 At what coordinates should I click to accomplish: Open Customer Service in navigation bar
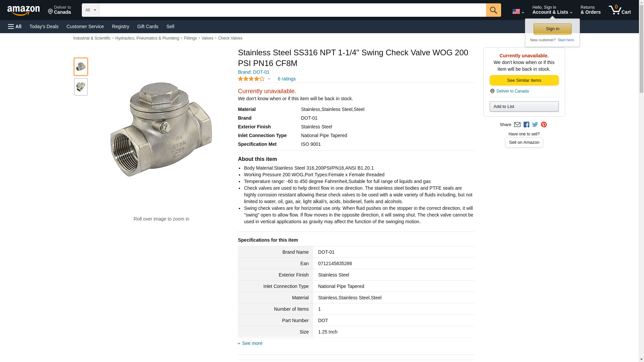click(85, 26)
